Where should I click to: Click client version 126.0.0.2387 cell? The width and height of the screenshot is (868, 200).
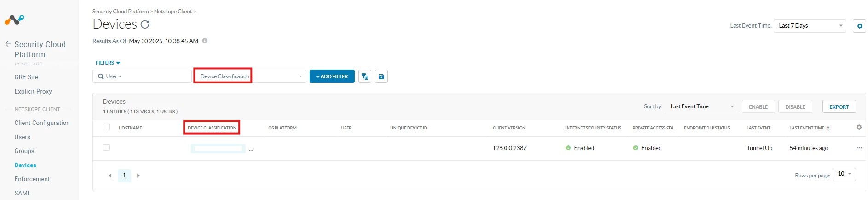[x=510, y=148]
